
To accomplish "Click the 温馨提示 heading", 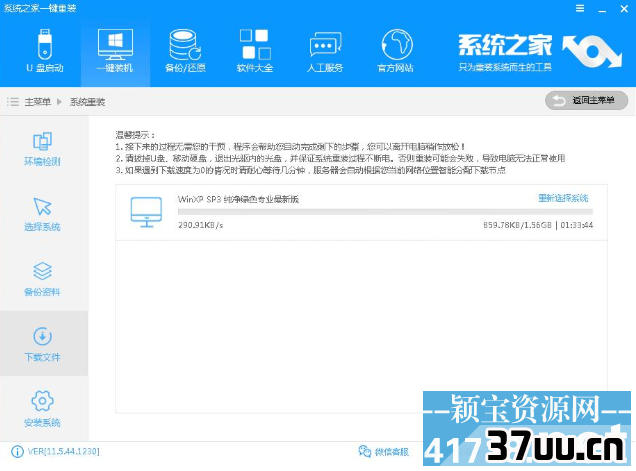I will click(x=135, y=135).
